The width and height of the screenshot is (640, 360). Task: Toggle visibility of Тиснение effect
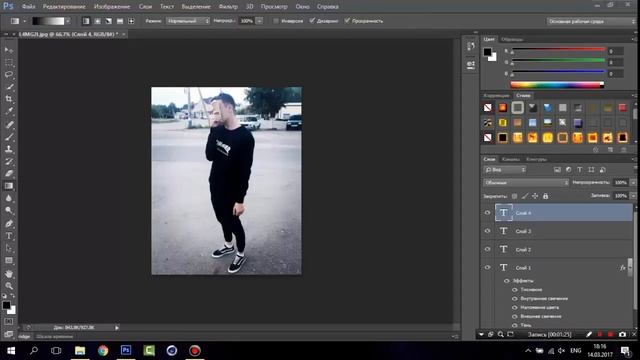515,290
